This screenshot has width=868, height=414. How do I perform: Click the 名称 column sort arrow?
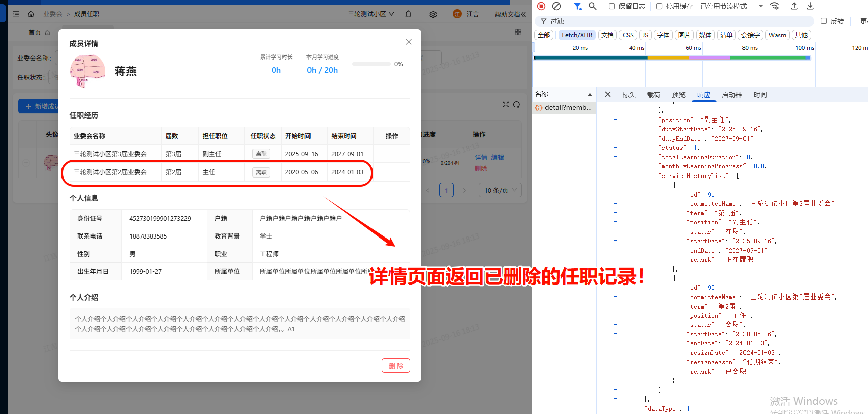tap(590, 95)
